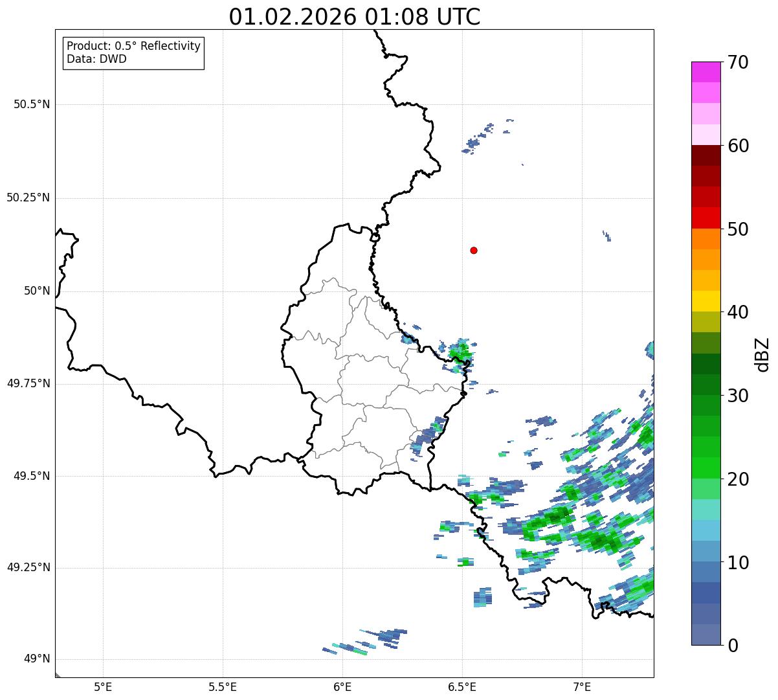Screen dimensions: 778x700
Task: Pick the yellow swatch just above 40 dBZ
Action: coord(706,302)
